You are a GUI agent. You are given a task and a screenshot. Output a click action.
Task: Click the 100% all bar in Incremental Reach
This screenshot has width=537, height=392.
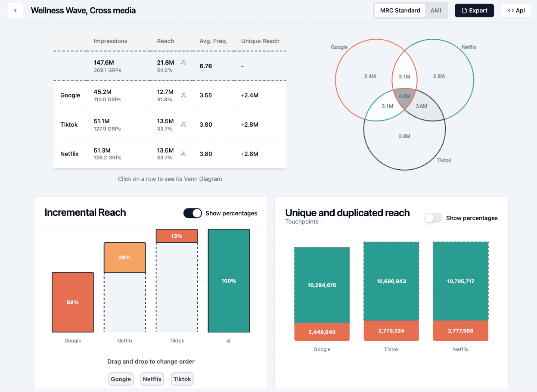point(229,280)
